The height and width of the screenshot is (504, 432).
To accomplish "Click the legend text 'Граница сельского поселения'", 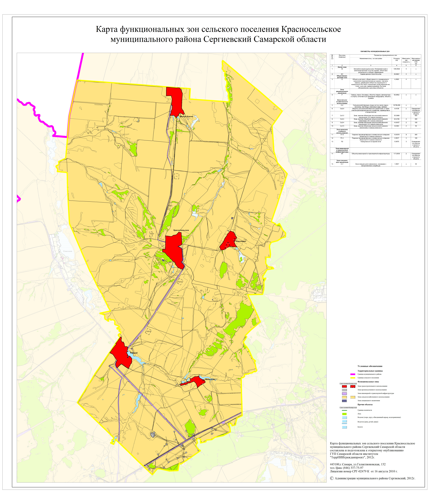I will coord(368,378).
